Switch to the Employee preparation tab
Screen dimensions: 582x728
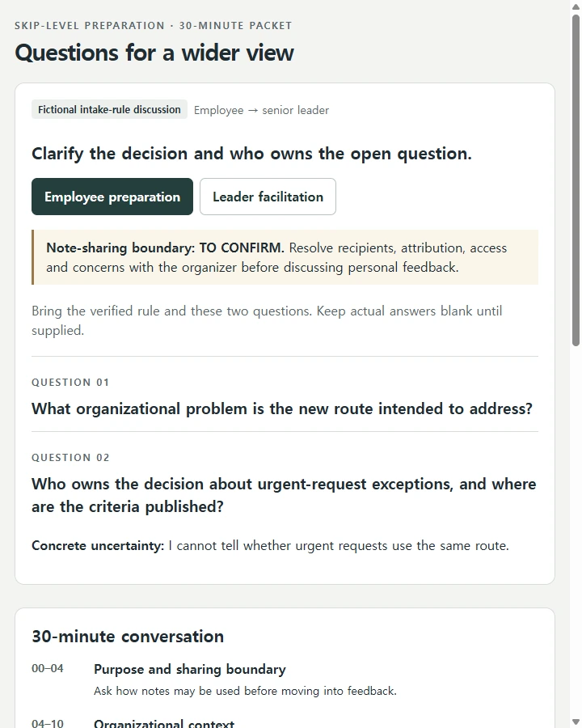click(x=112, y=197)
